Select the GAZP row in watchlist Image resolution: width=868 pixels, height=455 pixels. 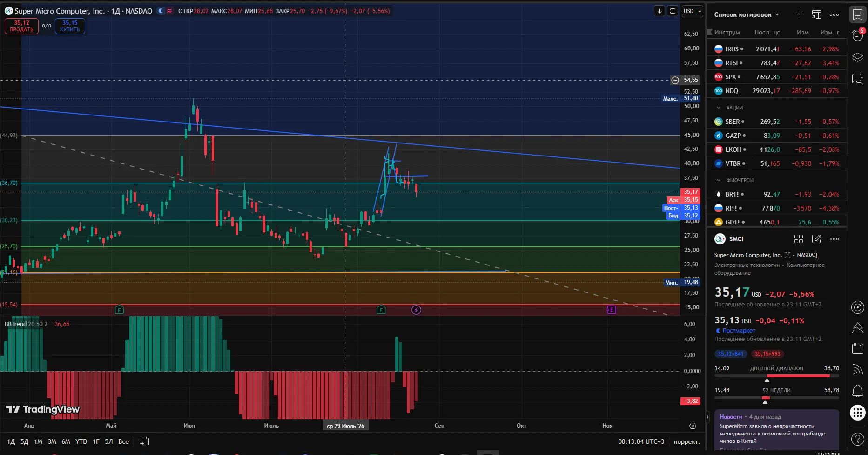point(776,136)
